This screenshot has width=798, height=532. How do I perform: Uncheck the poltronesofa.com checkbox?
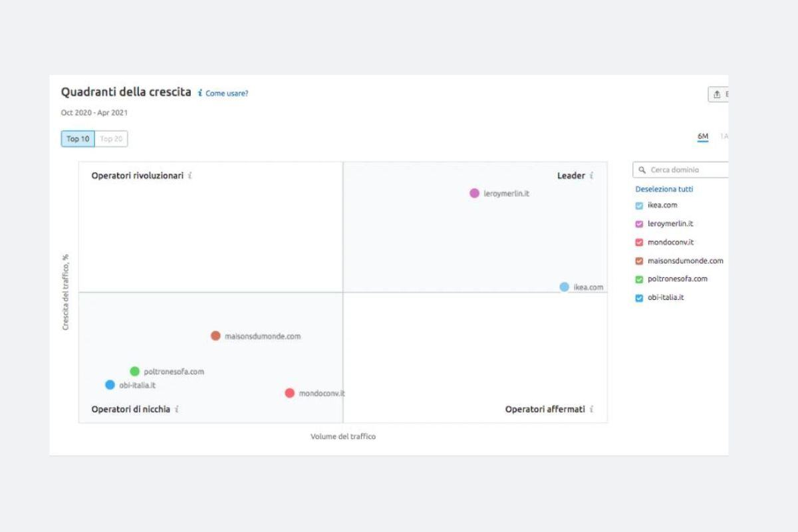[640, 279]
